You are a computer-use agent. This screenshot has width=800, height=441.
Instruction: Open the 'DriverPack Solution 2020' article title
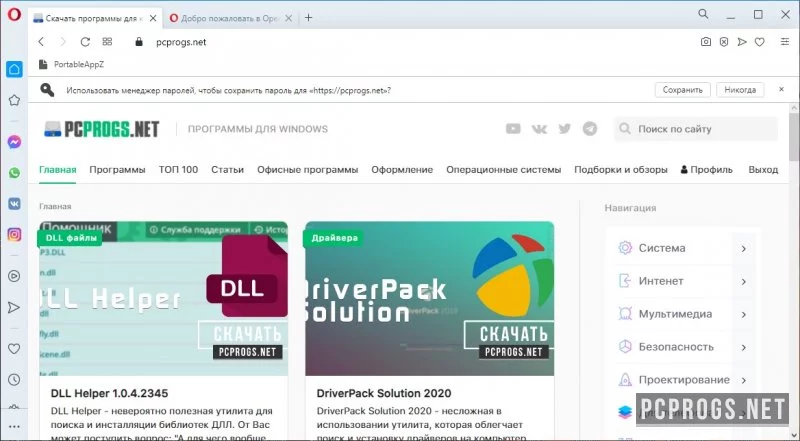[384, 393]
